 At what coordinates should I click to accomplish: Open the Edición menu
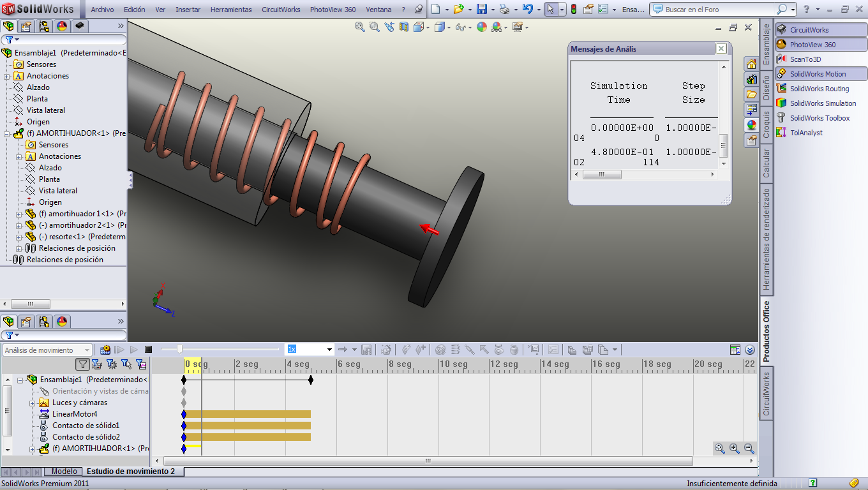coord(134,10)
